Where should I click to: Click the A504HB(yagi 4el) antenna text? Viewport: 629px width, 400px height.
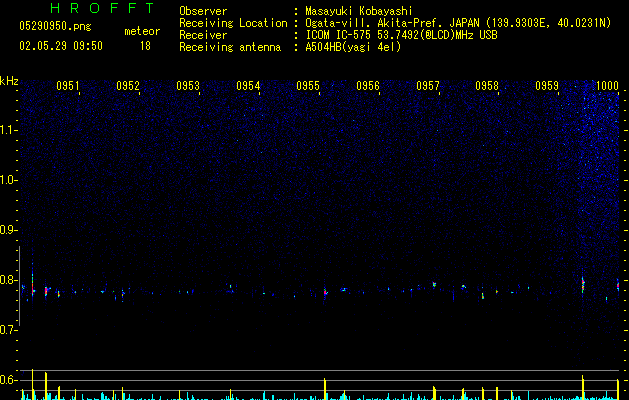coord(353,47)
